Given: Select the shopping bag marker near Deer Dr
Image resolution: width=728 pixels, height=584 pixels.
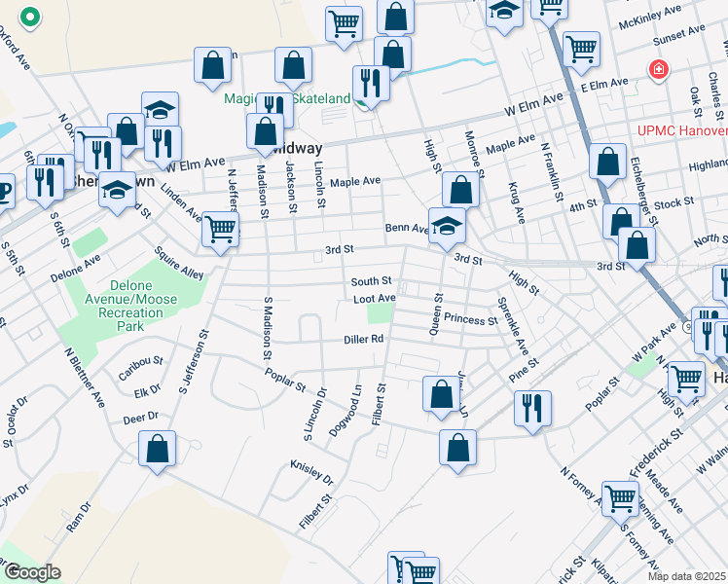Looking at the screenshot, I should pyautogui.click(x=158, y=449).
